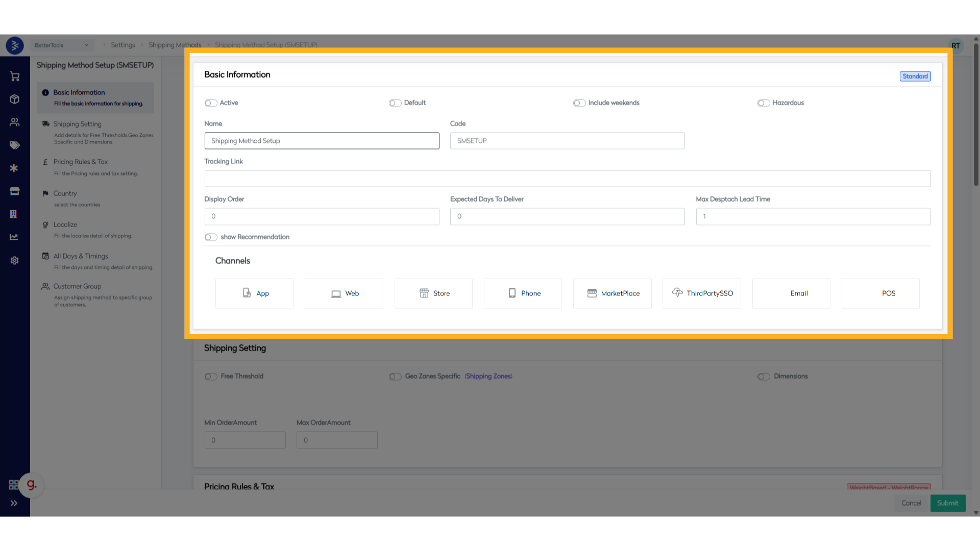Image resolution: width=980 pixels, height=551 pixels.
Task: Go to Pricing Rules & Tax section
Action: click(x=81, y=162)
